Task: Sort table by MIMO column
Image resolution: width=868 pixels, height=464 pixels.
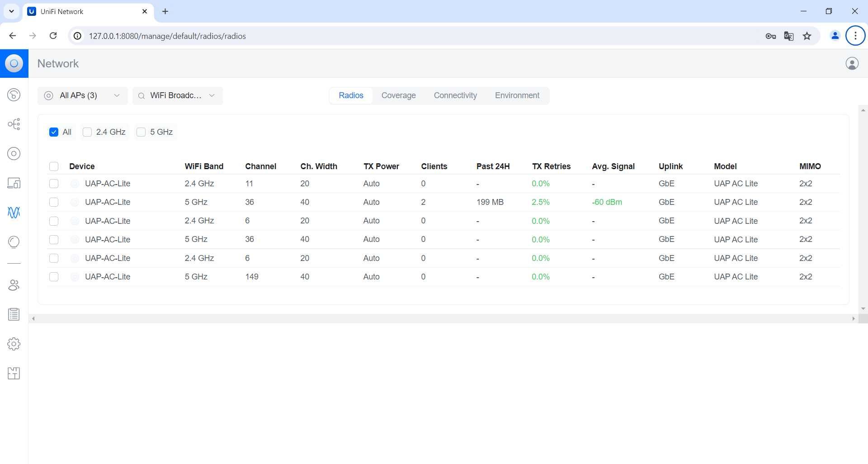Action: [810, 166]
